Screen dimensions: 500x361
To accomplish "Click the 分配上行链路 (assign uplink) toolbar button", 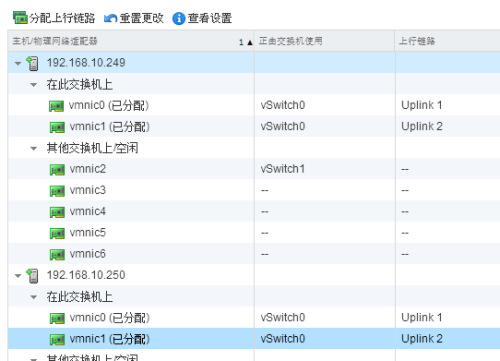I will pyautogui.click(x=54, y=18).
